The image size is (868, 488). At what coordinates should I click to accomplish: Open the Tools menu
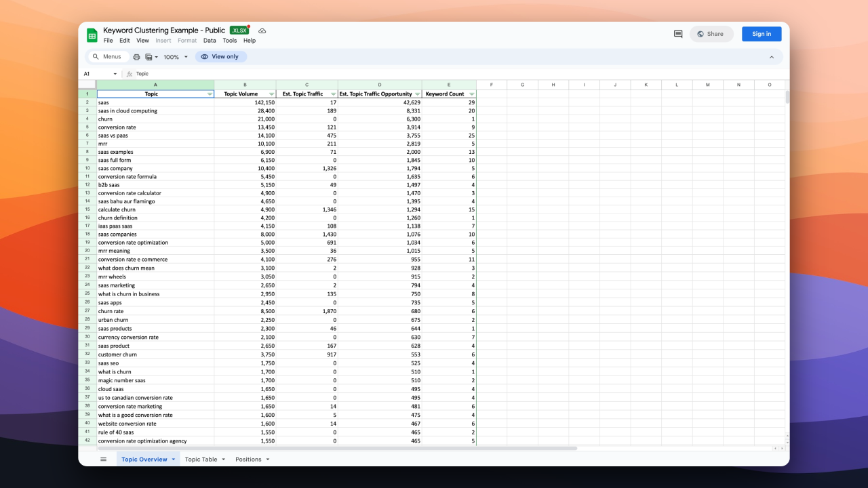[x=230, y=41]
